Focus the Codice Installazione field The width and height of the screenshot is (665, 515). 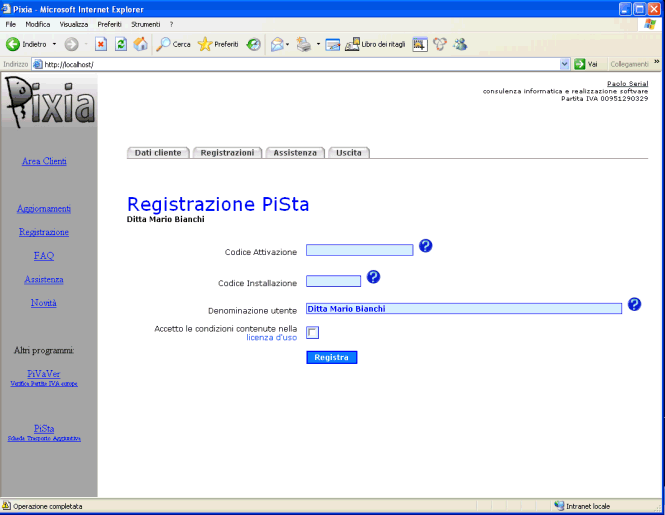point(333,281)
